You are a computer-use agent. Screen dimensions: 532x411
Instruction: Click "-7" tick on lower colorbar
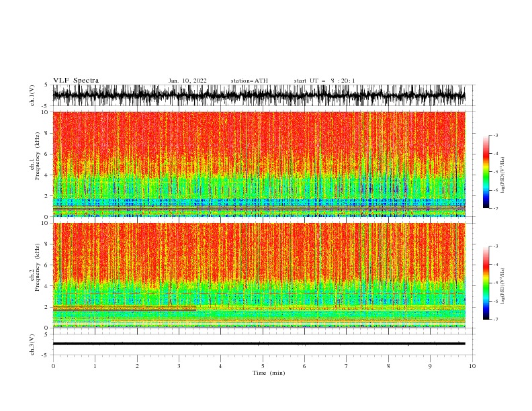pos(495,319)
